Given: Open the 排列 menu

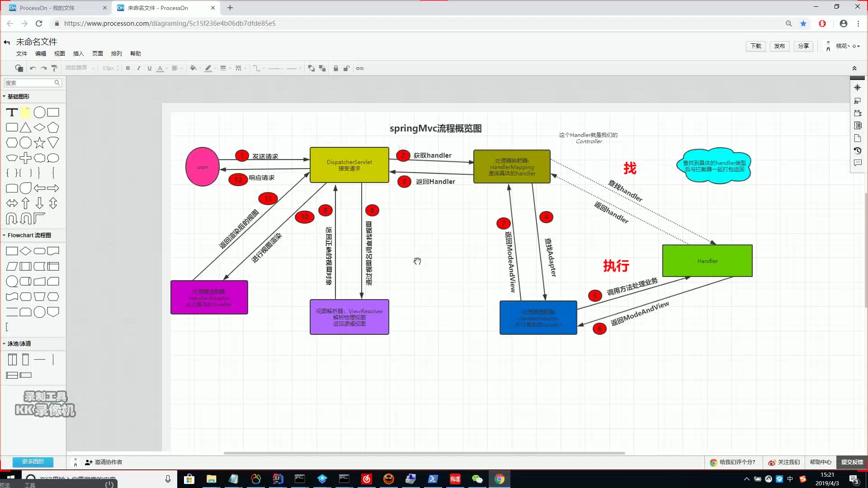Looking at the screenshot, I should (x=116, y=53).
